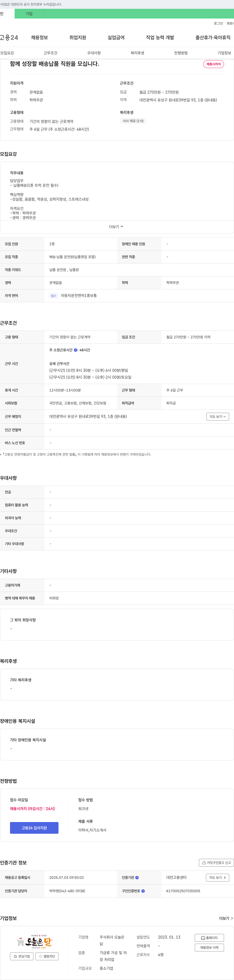
Task: Click the 인증기관 help icon
Action: click(x=137, y=877)
